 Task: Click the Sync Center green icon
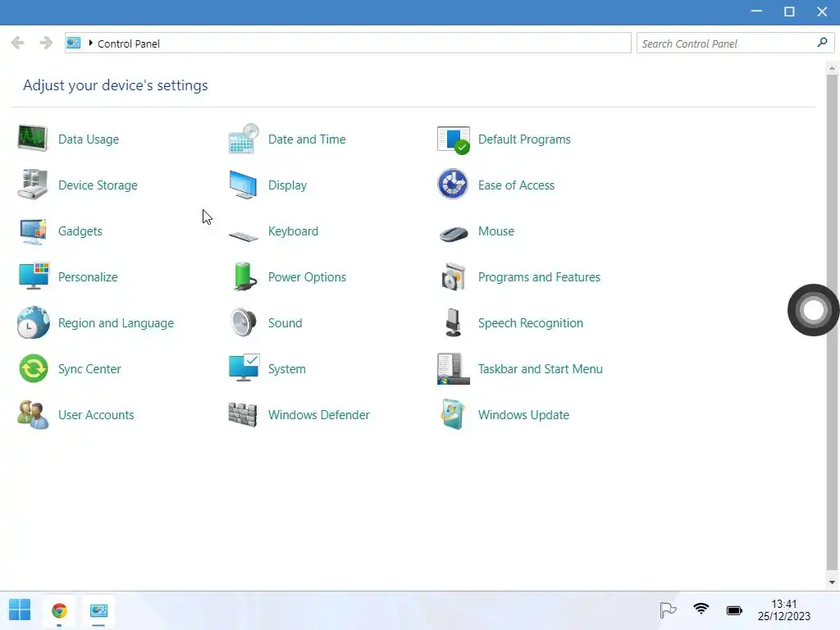pos(33,368)
